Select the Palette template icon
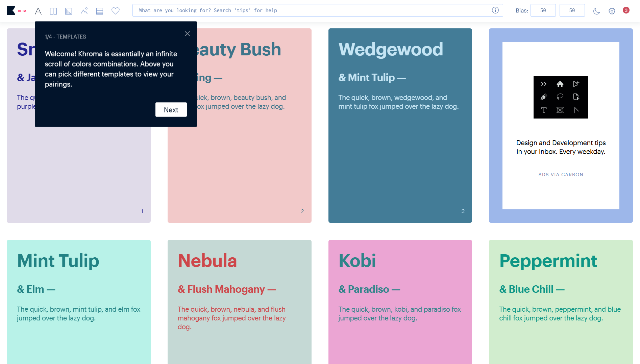The width and height of the screenshot is (640, 364). click(x=100, y=11)
